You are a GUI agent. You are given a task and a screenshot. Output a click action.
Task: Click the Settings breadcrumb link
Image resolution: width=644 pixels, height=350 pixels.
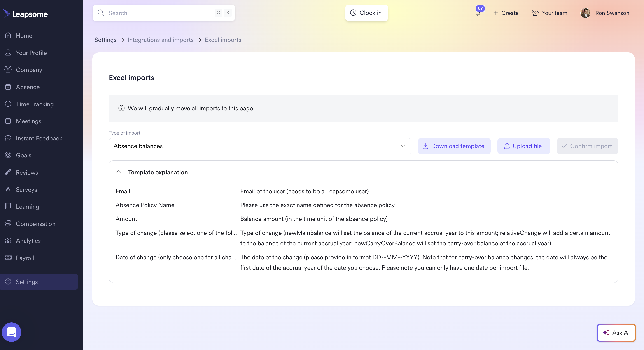click(x=105, y=40)
